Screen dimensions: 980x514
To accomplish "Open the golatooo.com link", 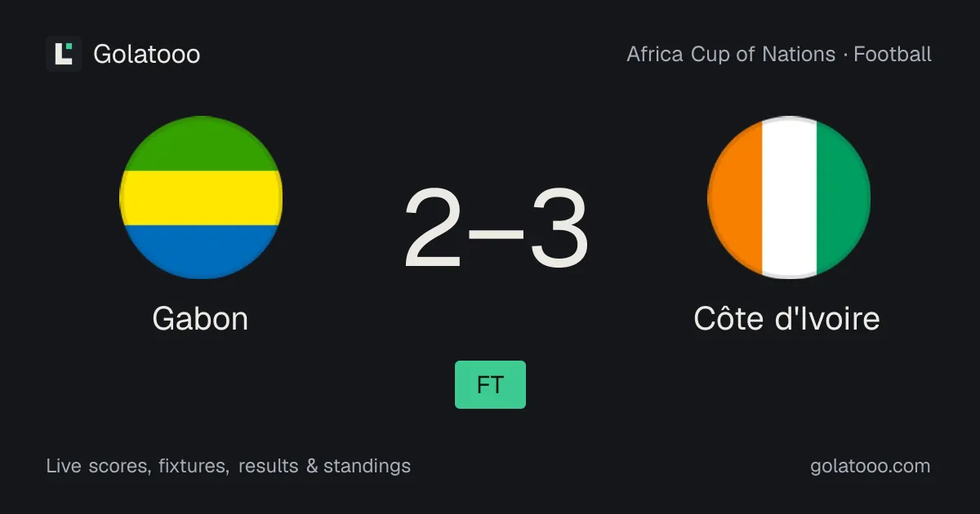I will point(871,467).
